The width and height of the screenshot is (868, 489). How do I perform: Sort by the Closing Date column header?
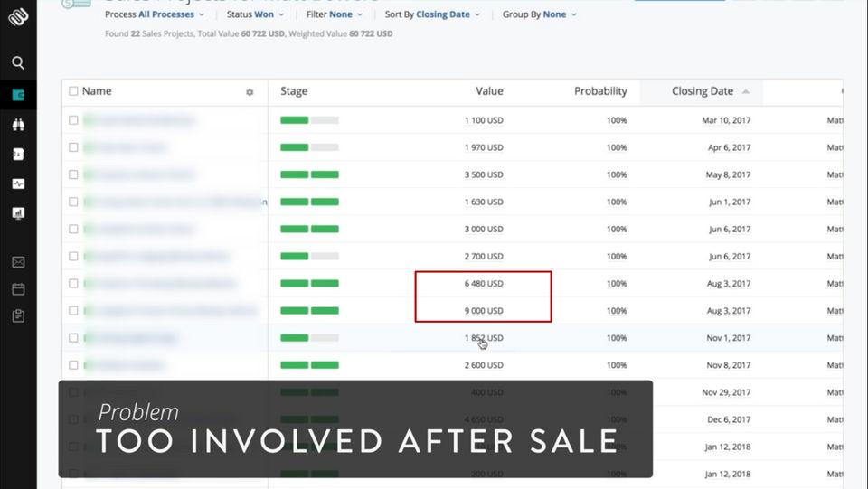(702, 91)
